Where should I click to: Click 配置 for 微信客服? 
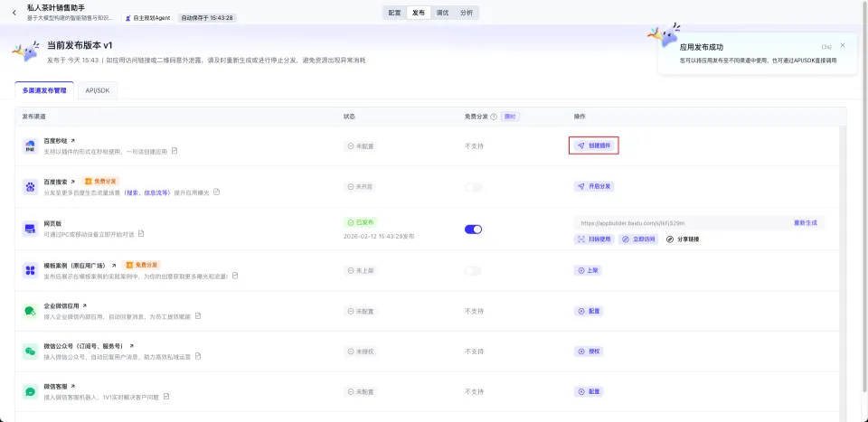coord(589,391)
